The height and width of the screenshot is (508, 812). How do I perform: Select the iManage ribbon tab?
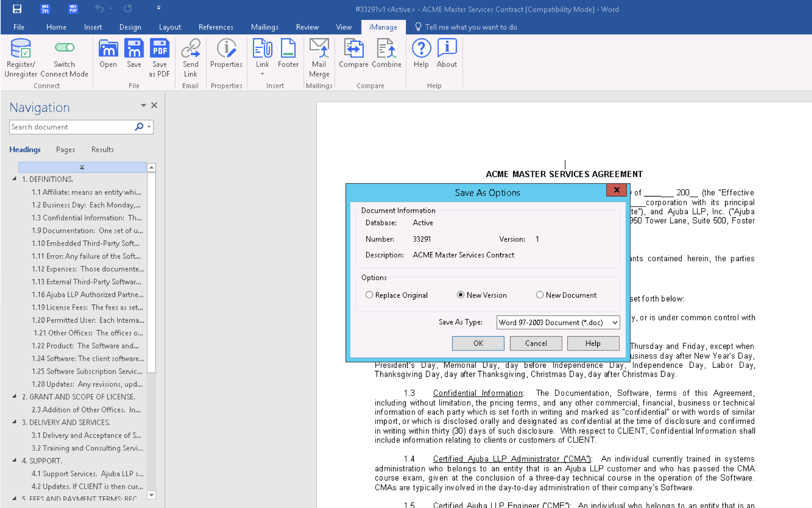[383, 27]
